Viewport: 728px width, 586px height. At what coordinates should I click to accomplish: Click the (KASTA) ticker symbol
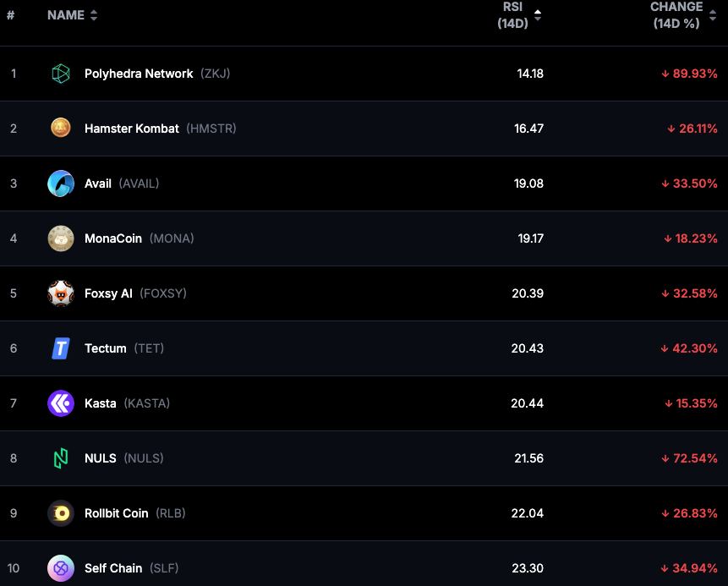coord(147,403)
